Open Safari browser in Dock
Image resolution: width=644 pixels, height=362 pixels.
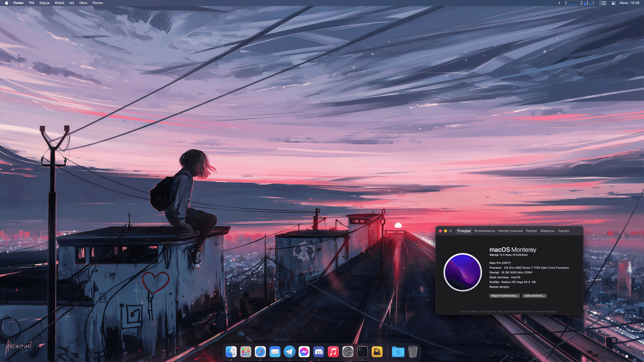click(x=260, y=352)
